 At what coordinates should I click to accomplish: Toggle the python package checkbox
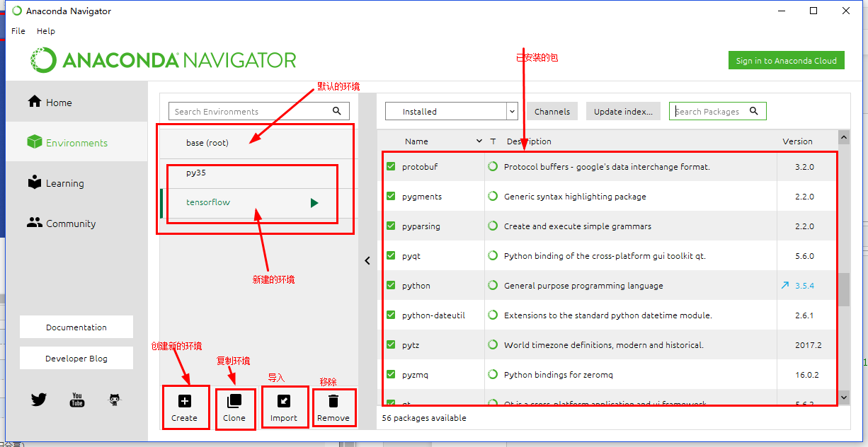(x=391, y=286)
